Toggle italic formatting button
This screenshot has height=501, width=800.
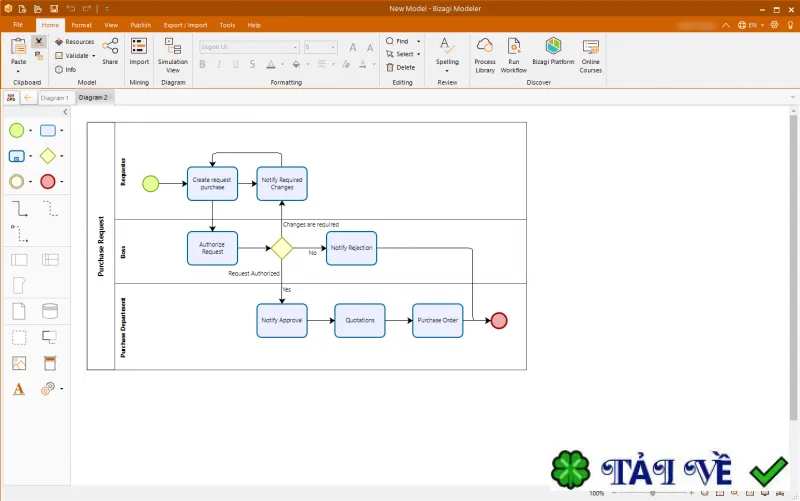pos(219,64)
